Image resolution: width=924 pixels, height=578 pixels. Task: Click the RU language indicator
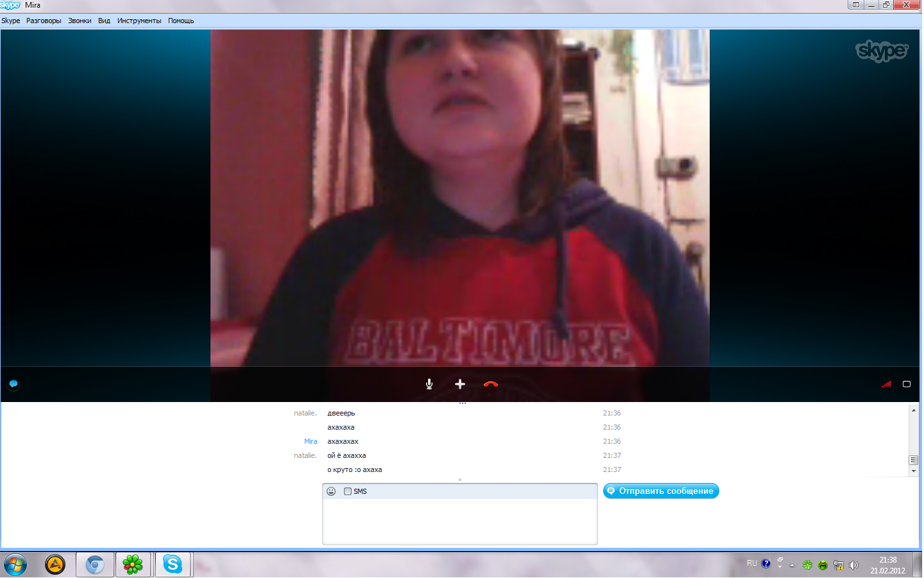click(751, 563)
